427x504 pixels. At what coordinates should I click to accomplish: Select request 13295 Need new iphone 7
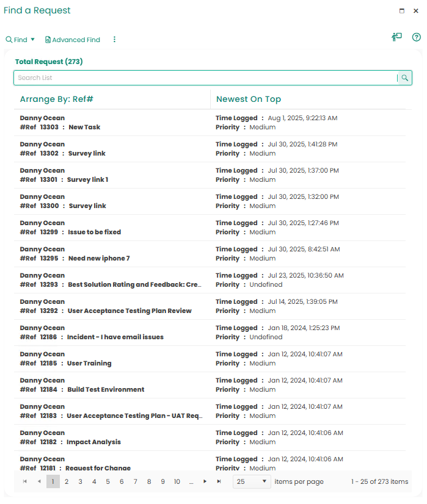pyautogui.click(x=98, y=259)
